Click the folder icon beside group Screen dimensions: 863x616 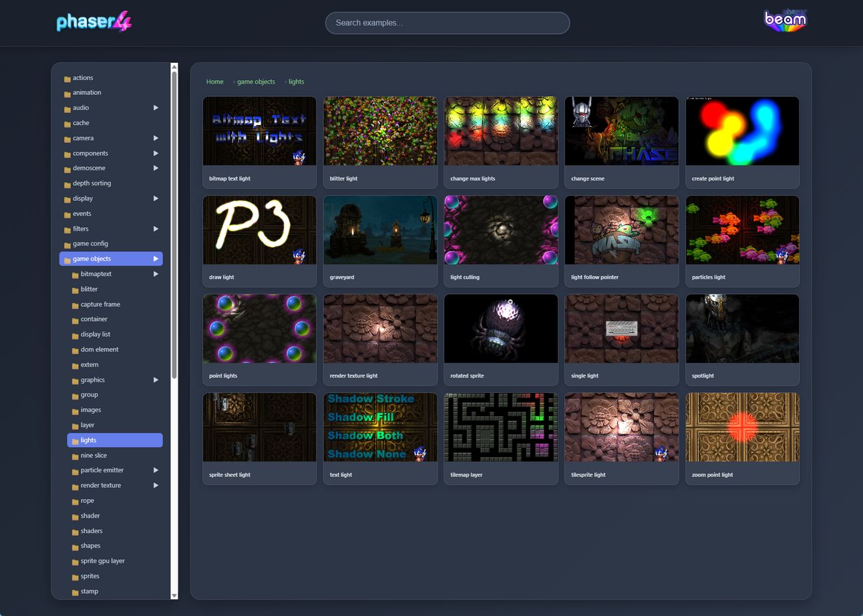75,396
